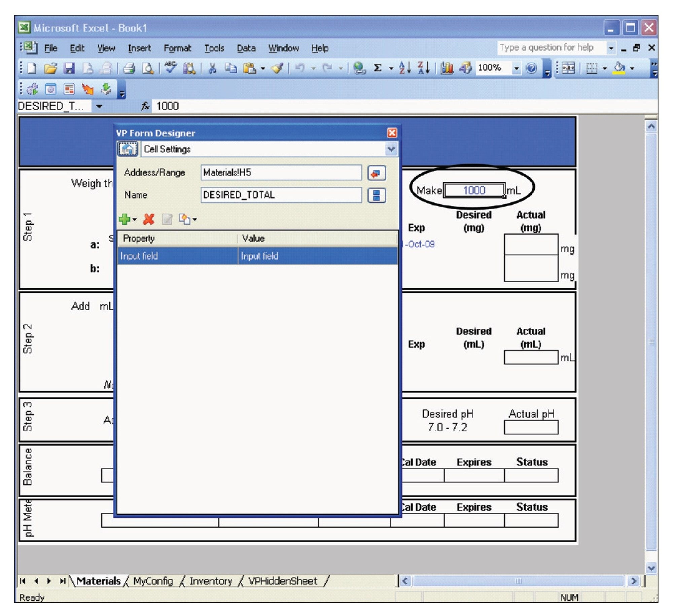Click the range picker icon beside Address/Range
673x616 pixels.
point(377,174)
